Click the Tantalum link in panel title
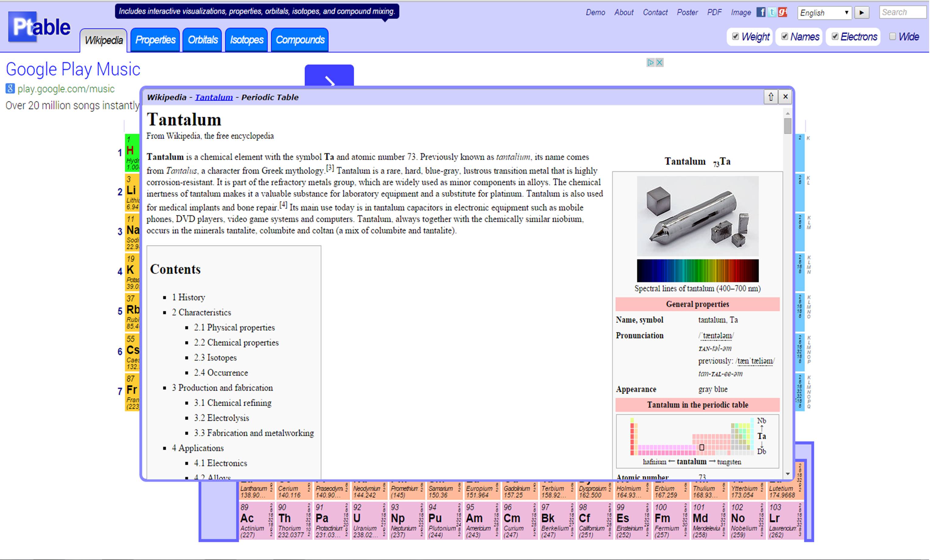934x560 pixels. click(214, 97)
